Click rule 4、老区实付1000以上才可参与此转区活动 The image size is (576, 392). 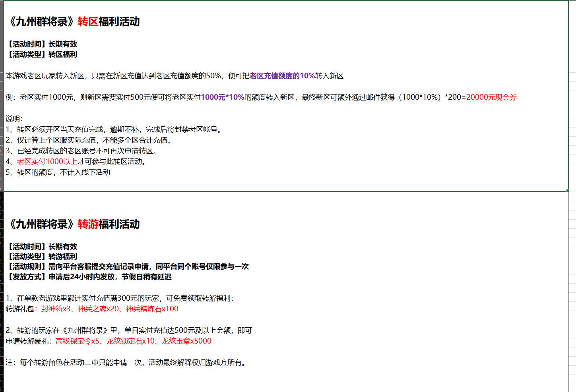[77, 162]
